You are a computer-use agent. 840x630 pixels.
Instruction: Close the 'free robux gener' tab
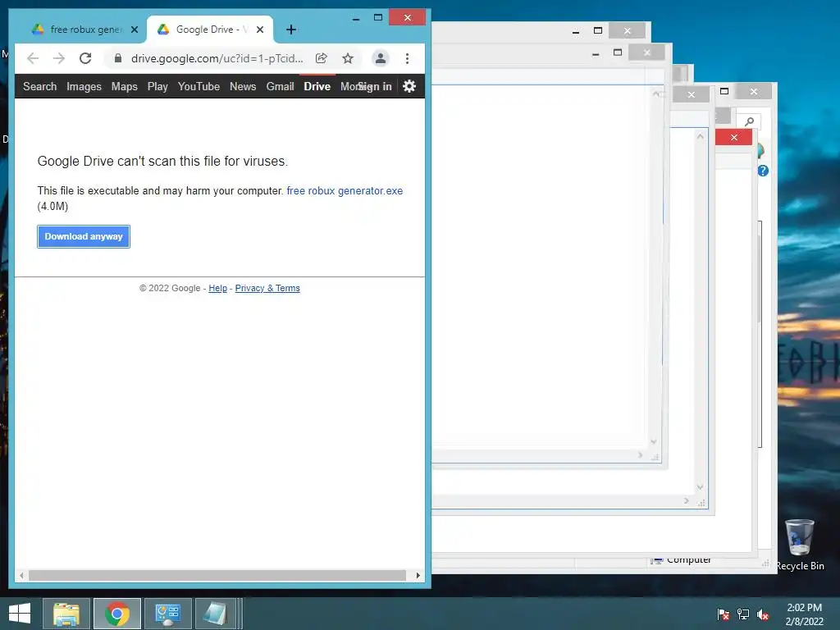[x=135, y=30]
